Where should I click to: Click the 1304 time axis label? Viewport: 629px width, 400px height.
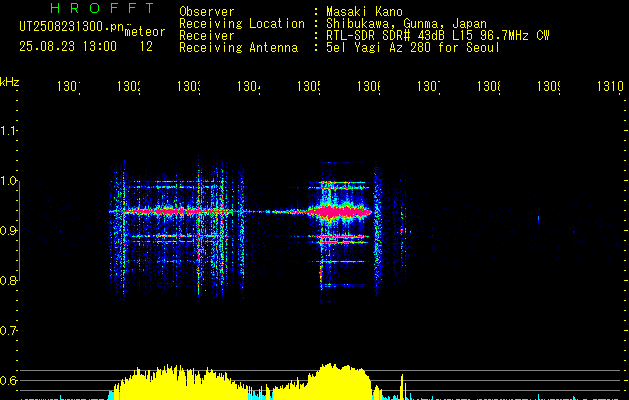(249, 86)
